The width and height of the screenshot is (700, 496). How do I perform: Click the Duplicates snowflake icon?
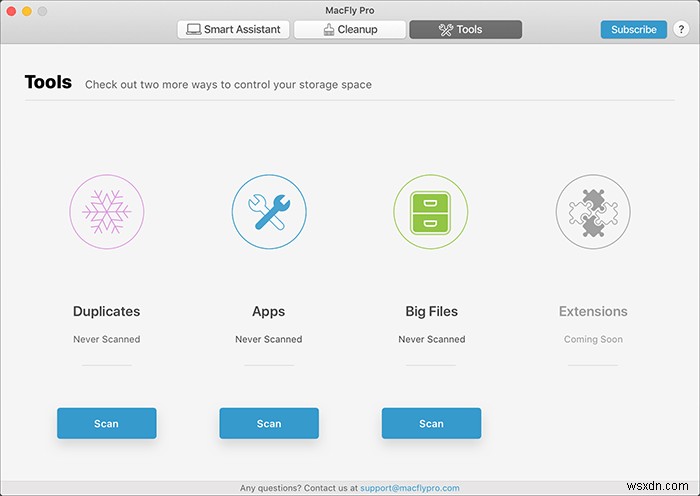[x=107, y=212]
